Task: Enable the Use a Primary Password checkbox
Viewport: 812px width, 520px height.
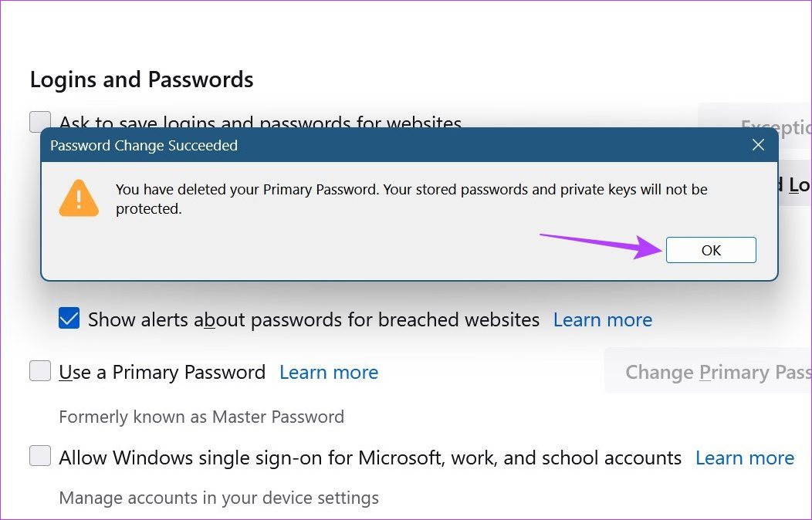Action: click(40, 372)
